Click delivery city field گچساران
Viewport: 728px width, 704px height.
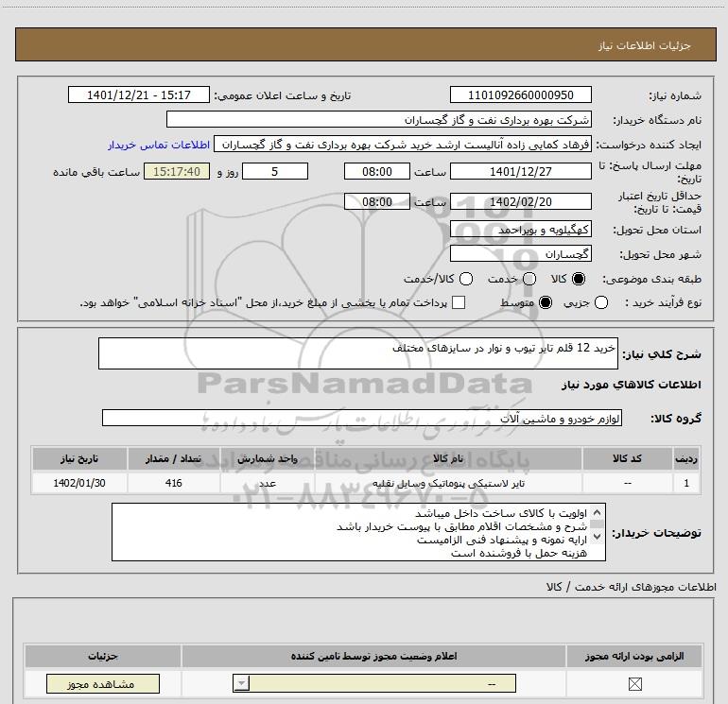[520, 254]
